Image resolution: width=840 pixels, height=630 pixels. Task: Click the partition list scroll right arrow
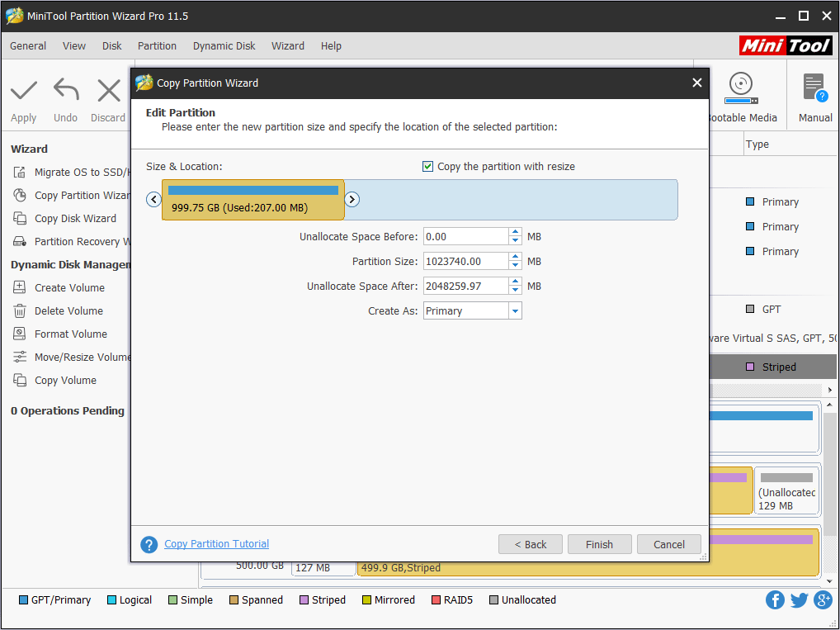point(830,390)
